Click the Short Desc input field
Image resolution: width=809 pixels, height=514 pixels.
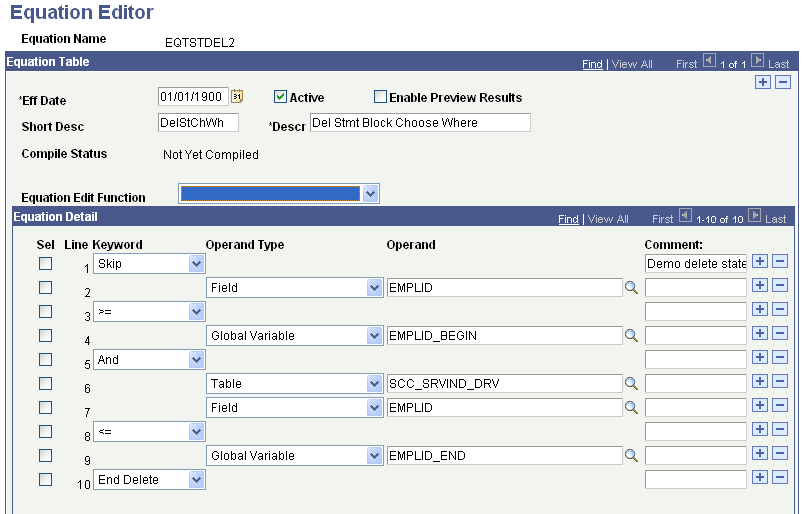[x=198, y=123]
